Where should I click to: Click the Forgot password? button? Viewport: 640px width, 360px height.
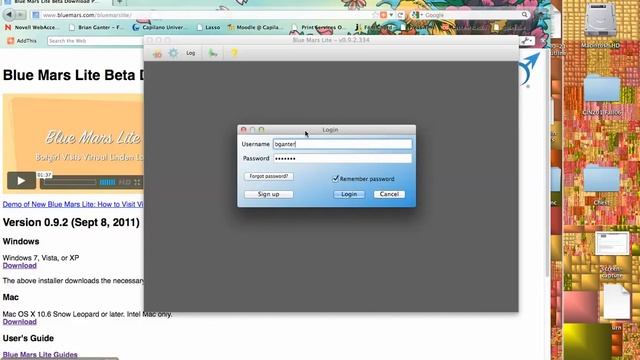(x=269, y=176)
